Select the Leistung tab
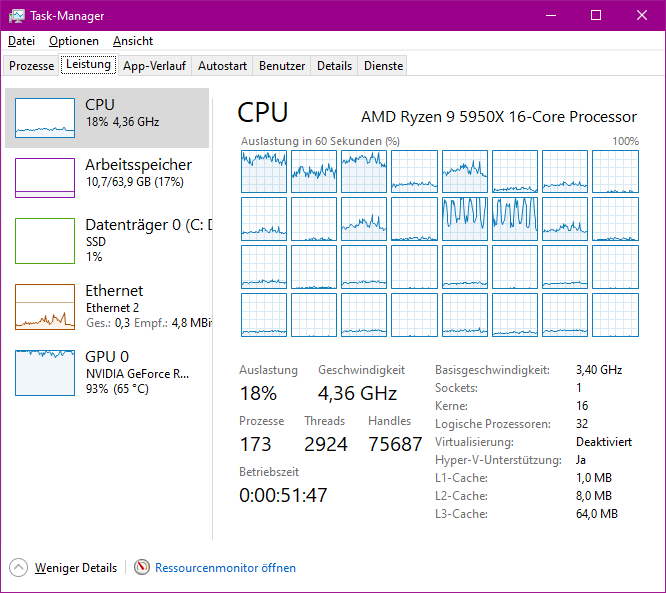The image size is (666, 593). (x=88, y=65)
